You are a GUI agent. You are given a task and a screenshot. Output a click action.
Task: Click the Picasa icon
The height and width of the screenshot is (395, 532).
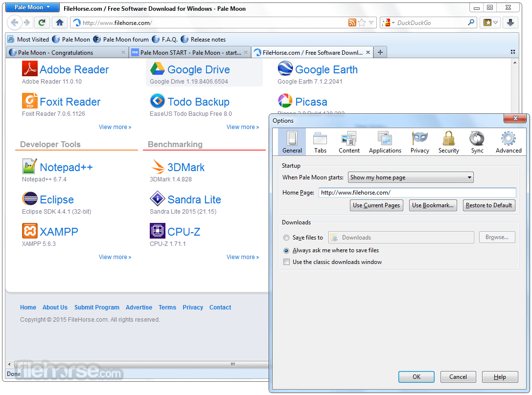(285, 101)
